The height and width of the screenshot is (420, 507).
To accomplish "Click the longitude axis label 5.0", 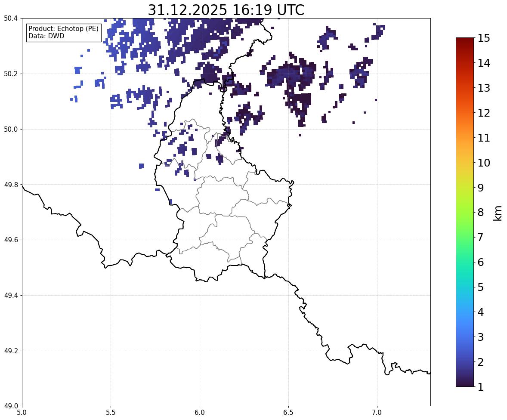I will 22,413.
